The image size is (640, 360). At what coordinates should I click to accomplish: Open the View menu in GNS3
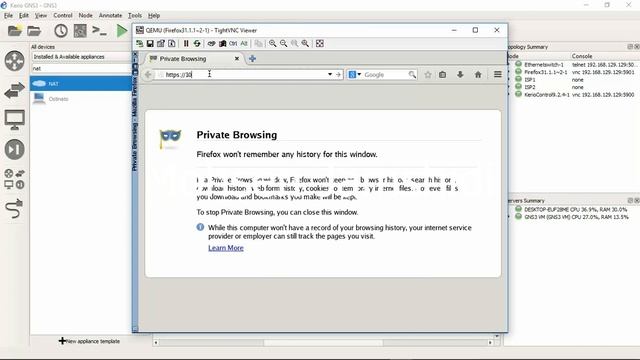click(x=40, y=16)
